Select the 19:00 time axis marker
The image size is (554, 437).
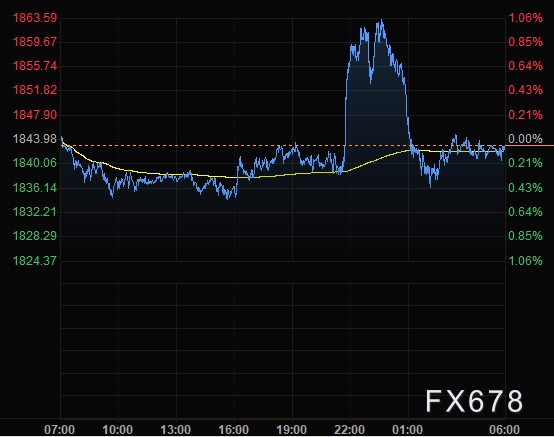(291, 430)
